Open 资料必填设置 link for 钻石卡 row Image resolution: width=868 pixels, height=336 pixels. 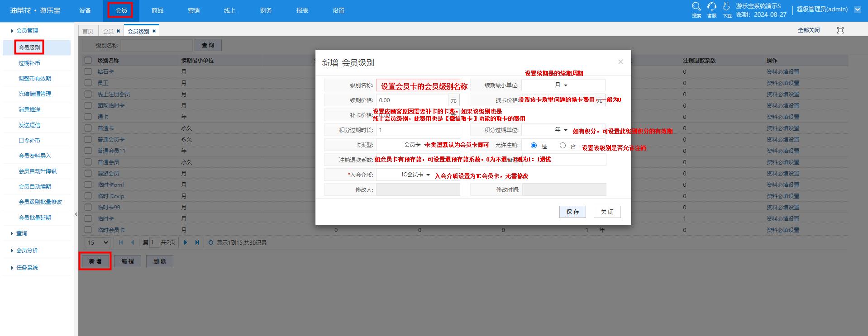[782, 71]
